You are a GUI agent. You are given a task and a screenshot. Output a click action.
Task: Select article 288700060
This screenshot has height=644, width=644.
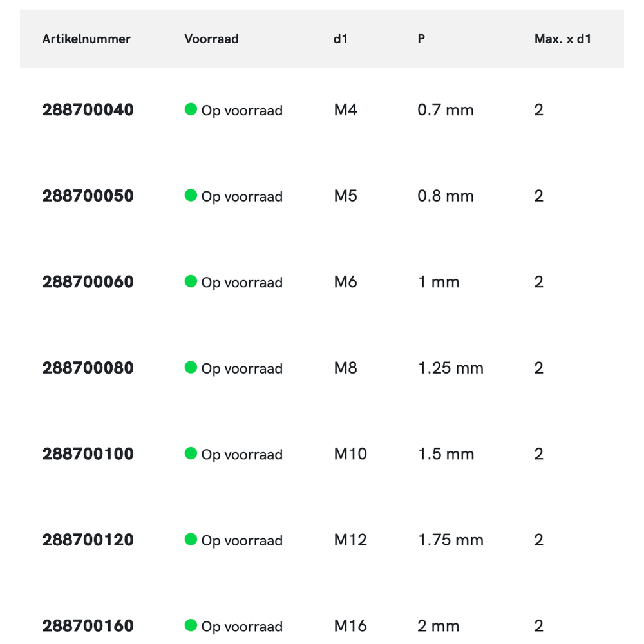[88, 282]
